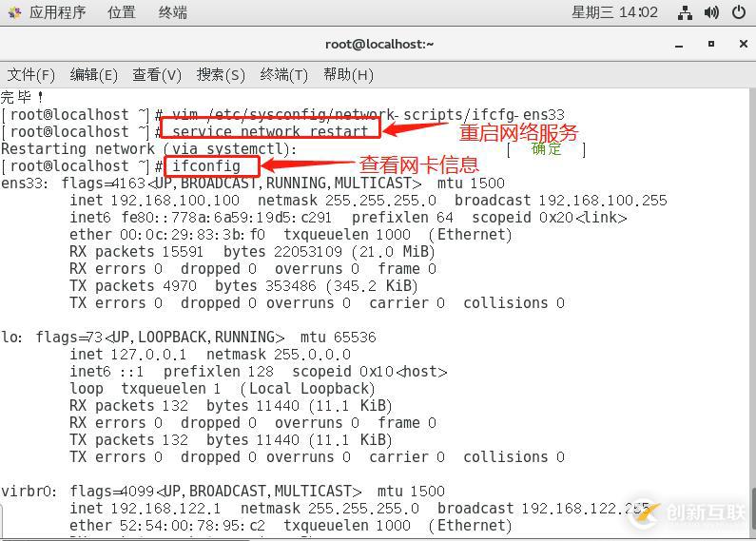The image size is (756, 541).
Task: Click the '(Local Loopback)' text
Action: coord(307,389)
